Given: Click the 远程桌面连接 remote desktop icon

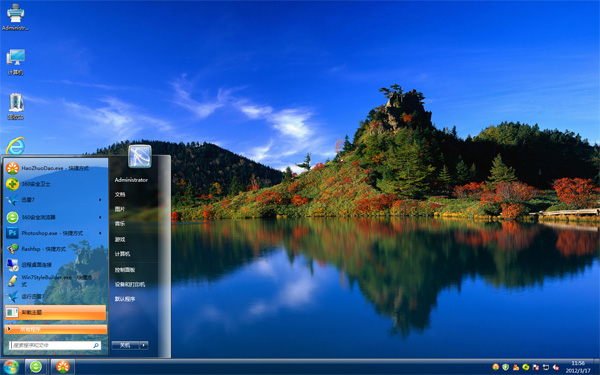Looking at the screenshot, I should (x=12, y=264).
